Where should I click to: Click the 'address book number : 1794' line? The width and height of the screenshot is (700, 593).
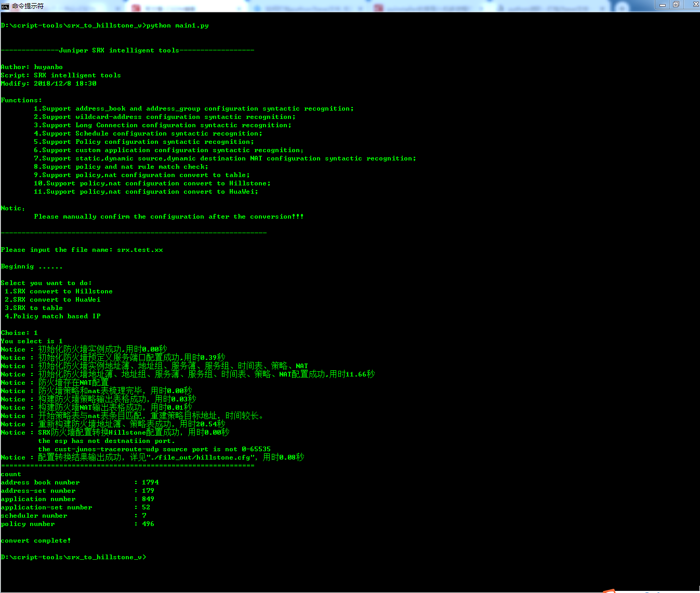[80, 482]
